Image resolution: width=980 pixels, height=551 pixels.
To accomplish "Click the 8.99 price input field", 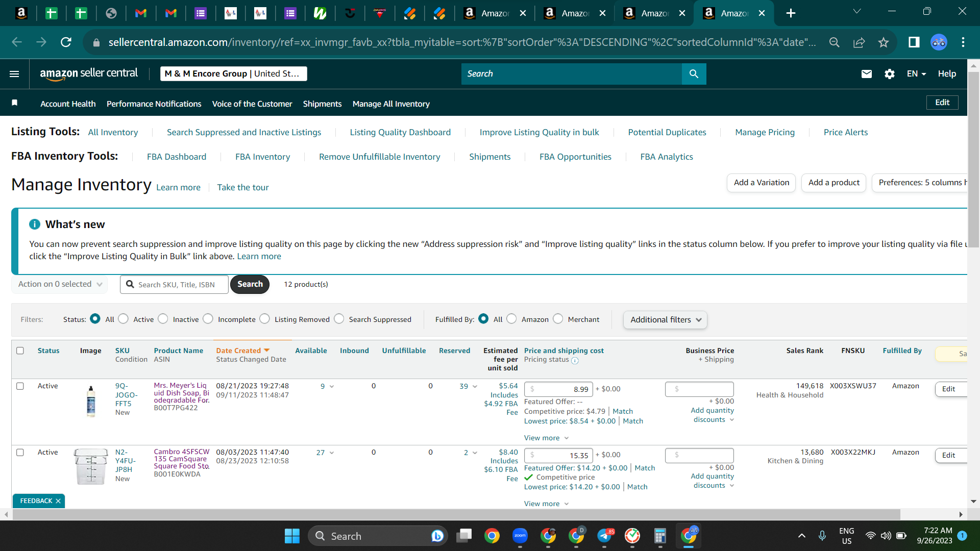I will point(558,389).
